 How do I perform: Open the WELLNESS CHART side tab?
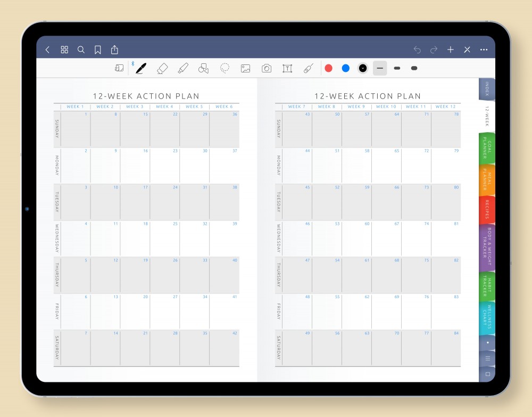(x=487, y=317)
